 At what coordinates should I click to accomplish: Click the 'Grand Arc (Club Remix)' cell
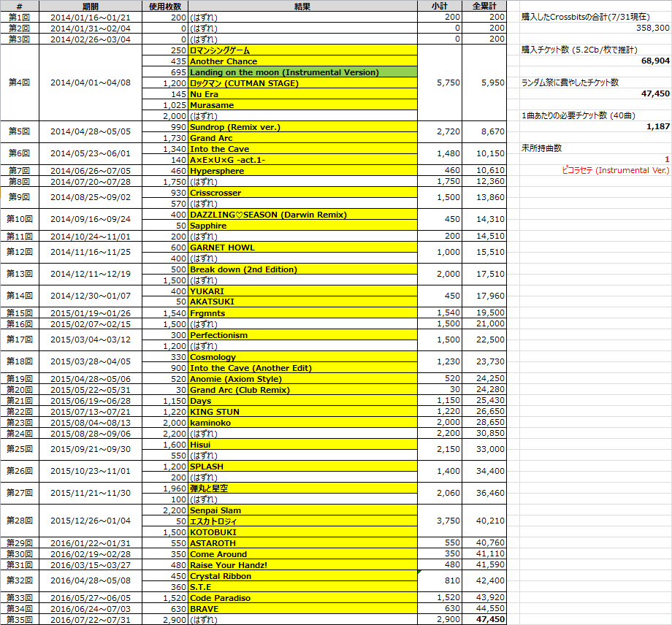pyautogui.click(x=302, y=390)
